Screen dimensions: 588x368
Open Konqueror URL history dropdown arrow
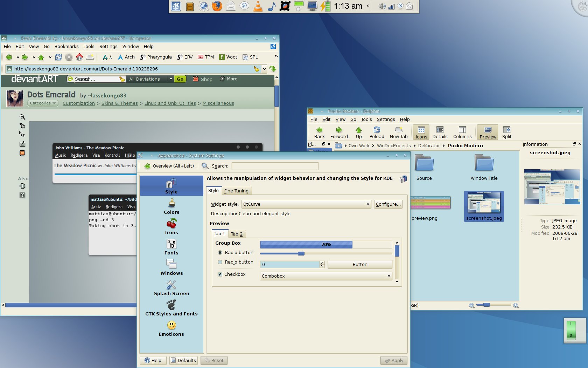pos(265,69)
